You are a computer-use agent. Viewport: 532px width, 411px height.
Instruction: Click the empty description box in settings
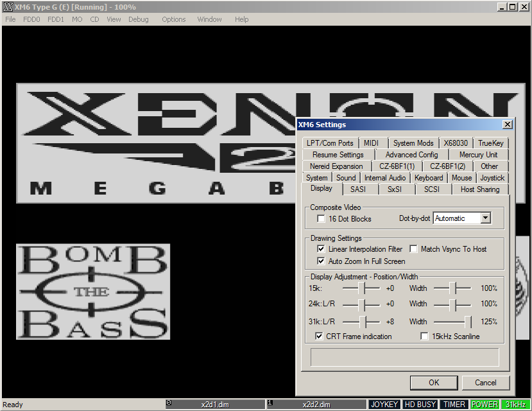[x=404, y=357]
